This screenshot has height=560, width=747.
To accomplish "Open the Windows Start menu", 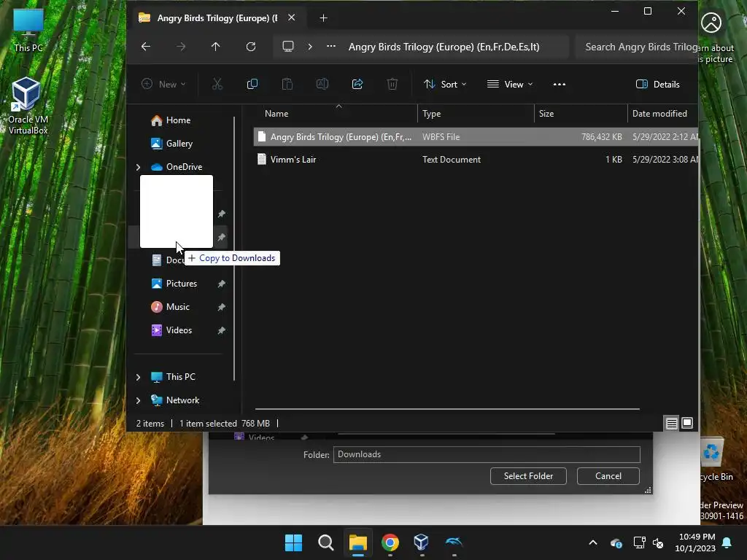I will tap(293, 542).
